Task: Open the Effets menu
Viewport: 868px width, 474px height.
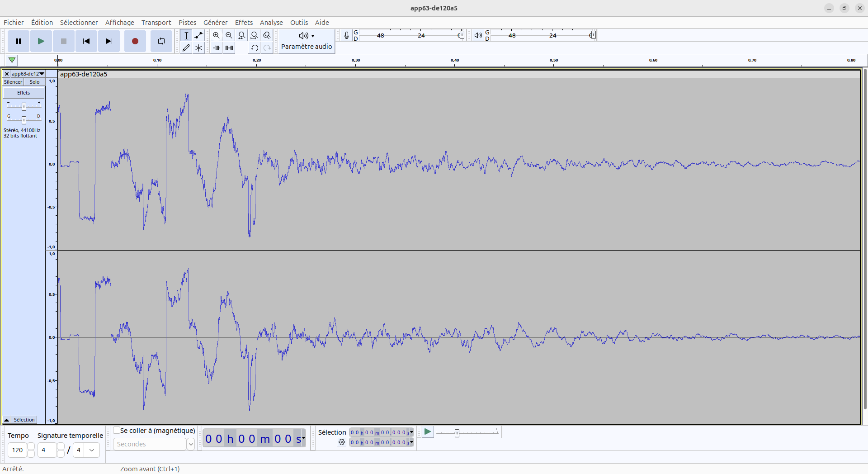Action: 244,23
